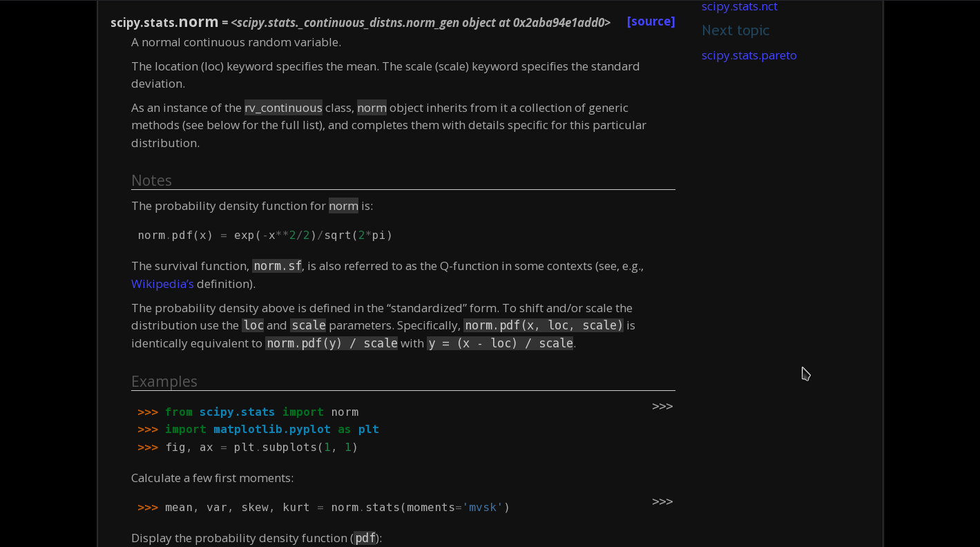Image resolution: width=980 pixels, height=547 pixels.
Task: Click the Examples section heading
Action: (x=164, y=381)
